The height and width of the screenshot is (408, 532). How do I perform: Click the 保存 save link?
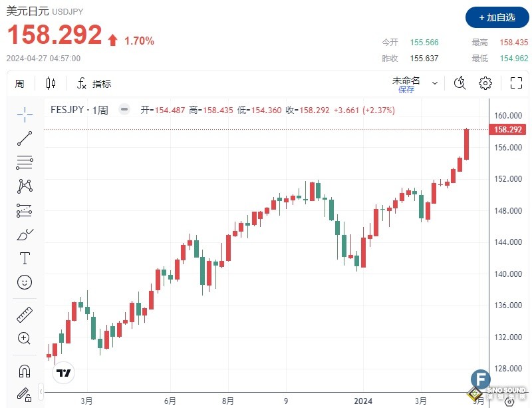(406, 89)
